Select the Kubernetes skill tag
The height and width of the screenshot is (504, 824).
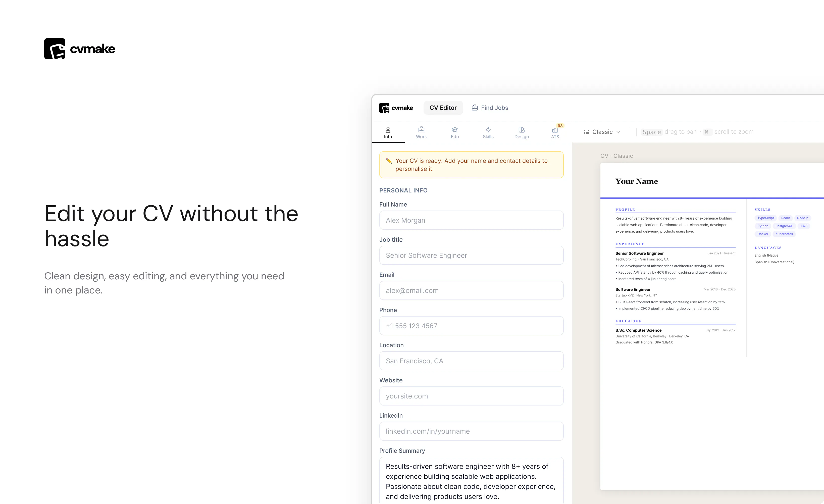(784, 234)
